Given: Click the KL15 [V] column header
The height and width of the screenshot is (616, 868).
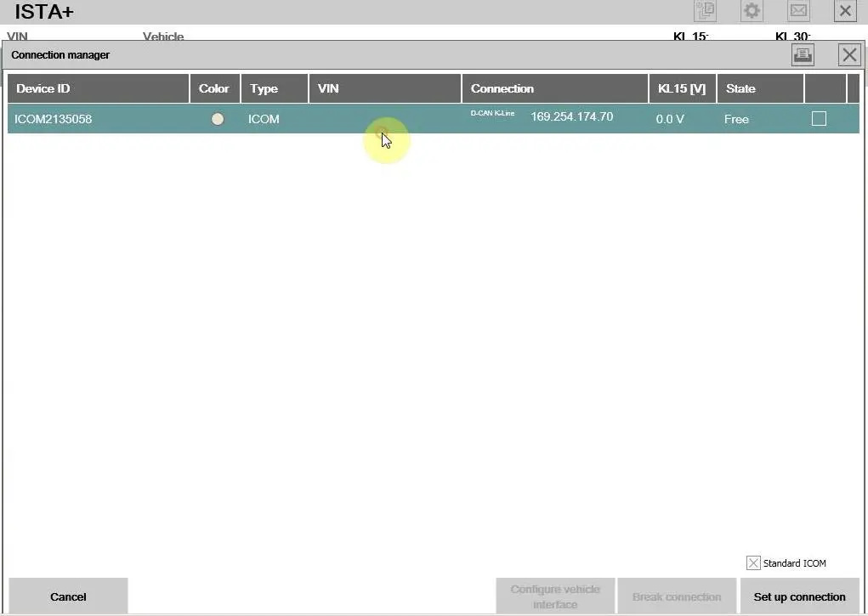Looking at the screenshot, I should [683, 88].
